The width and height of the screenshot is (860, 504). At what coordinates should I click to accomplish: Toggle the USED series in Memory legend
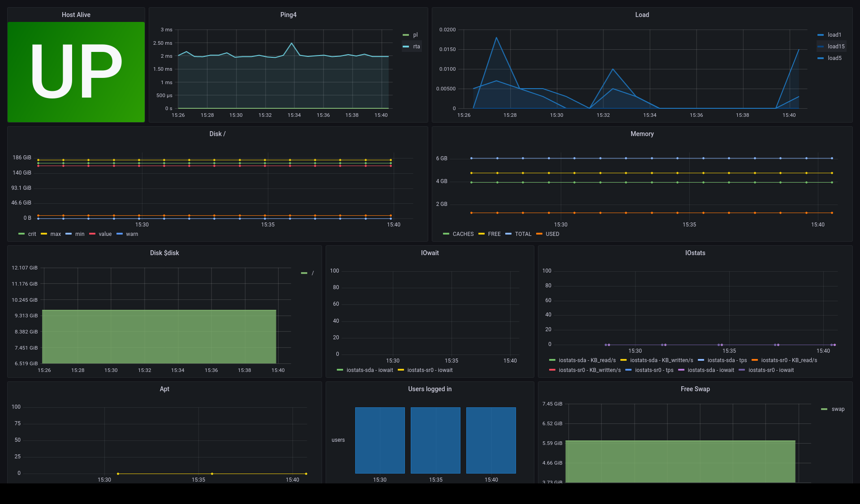tap(552, 234)
